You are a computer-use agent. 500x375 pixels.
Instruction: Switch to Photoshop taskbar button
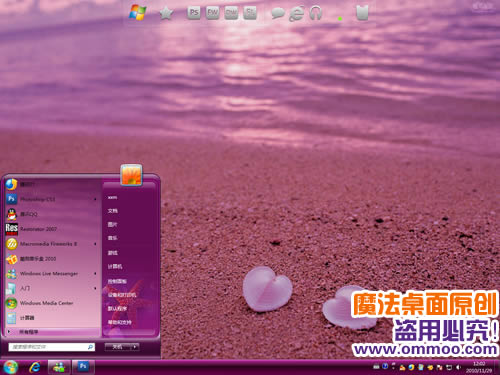(x=83, y=367)
